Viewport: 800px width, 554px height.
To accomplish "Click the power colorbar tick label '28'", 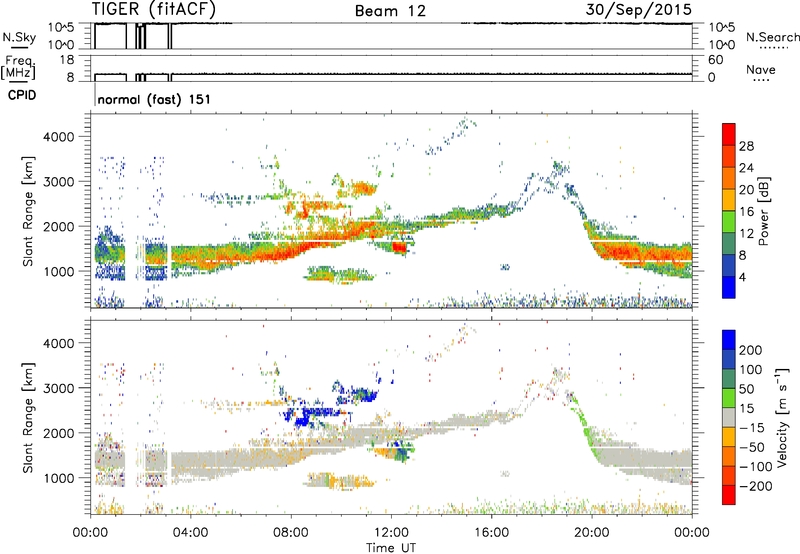I will point(746,146).
